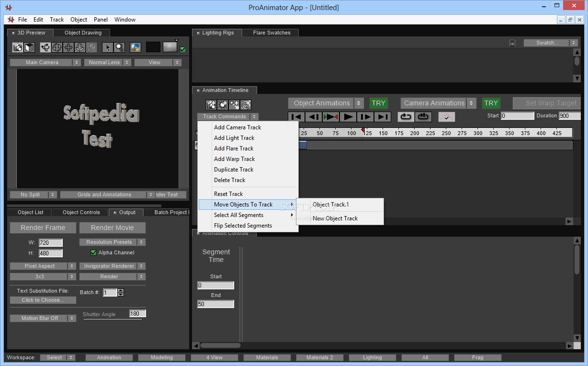Choose New Object Track in submenu
The width and height of the screenshot is (588, 366).
(x=340, y=218)
